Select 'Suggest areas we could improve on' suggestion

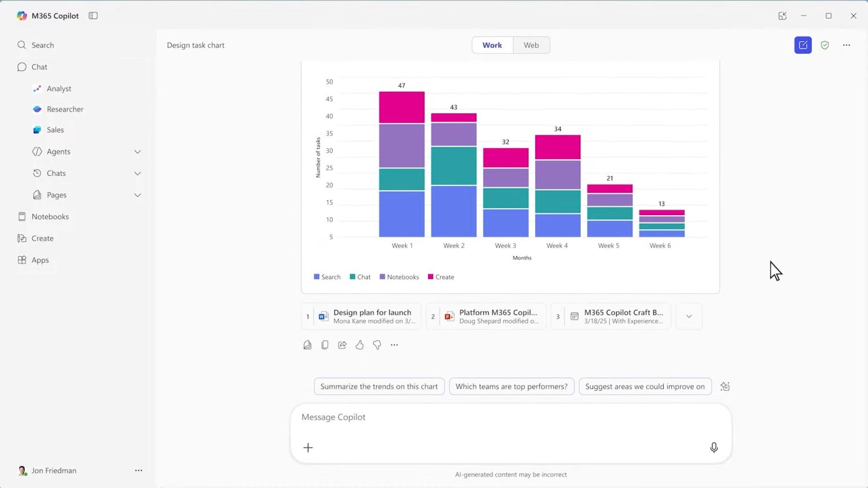645,386
